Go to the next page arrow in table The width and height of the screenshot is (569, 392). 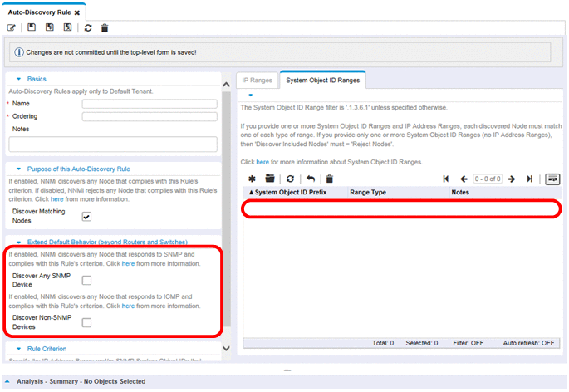pos(512,179)
